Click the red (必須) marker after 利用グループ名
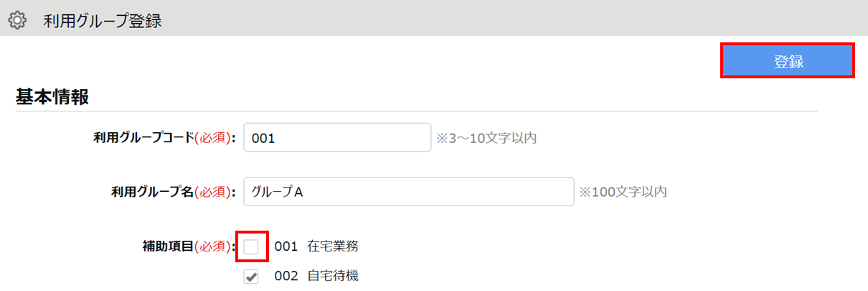 (214, 192)
